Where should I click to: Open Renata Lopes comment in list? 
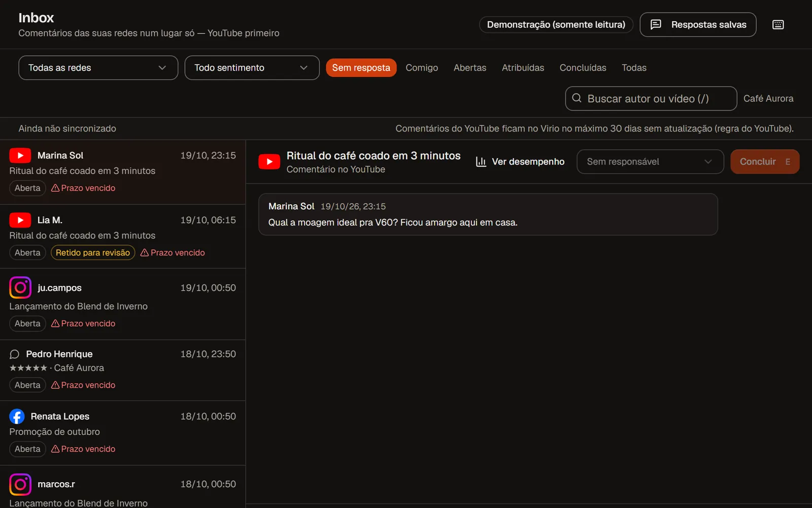(123, 433)
